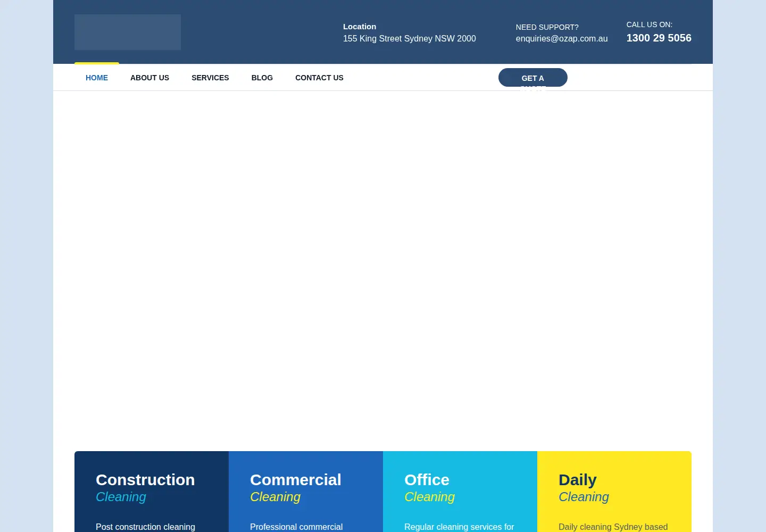Open the CONTACT US page

pos(319,78)
